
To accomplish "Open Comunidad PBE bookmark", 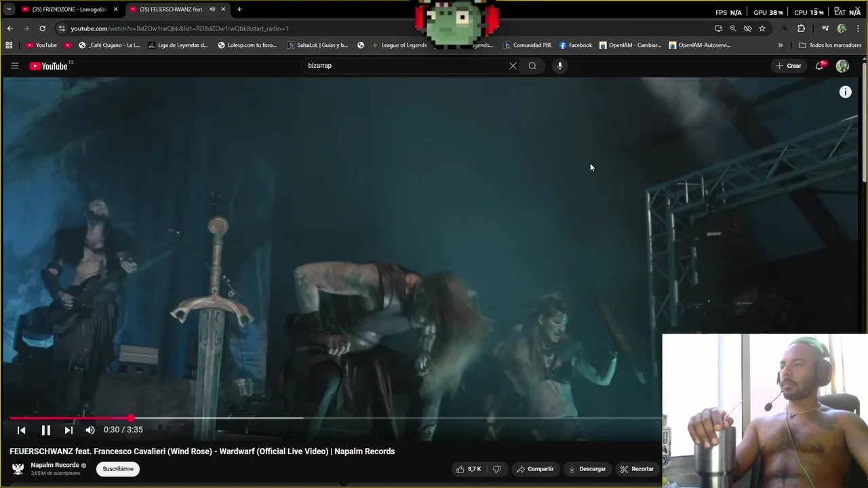I will 528,45.
